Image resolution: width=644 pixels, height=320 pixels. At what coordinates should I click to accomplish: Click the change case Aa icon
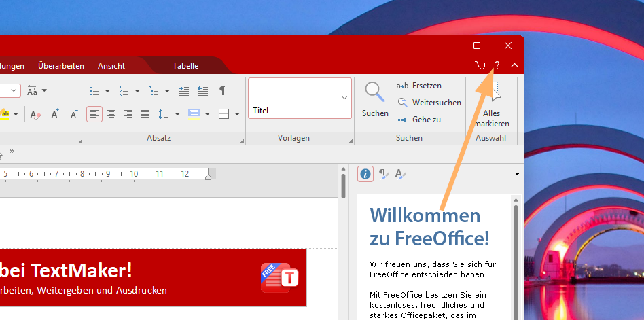tap(32, 91)
